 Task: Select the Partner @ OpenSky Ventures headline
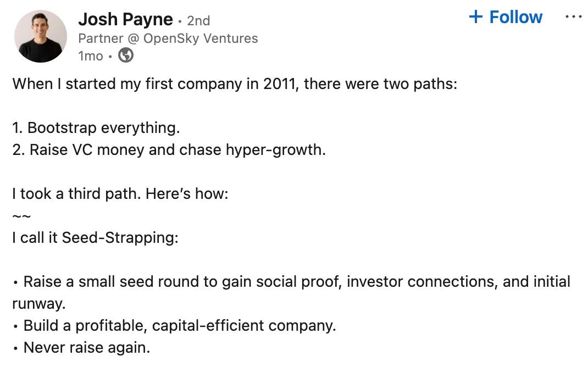pos(169,38)
